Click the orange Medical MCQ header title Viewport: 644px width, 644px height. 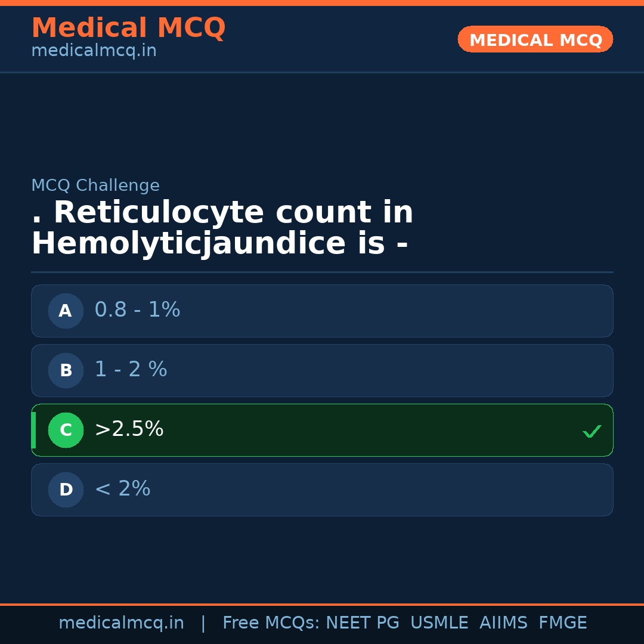click(x=128, y=28)
